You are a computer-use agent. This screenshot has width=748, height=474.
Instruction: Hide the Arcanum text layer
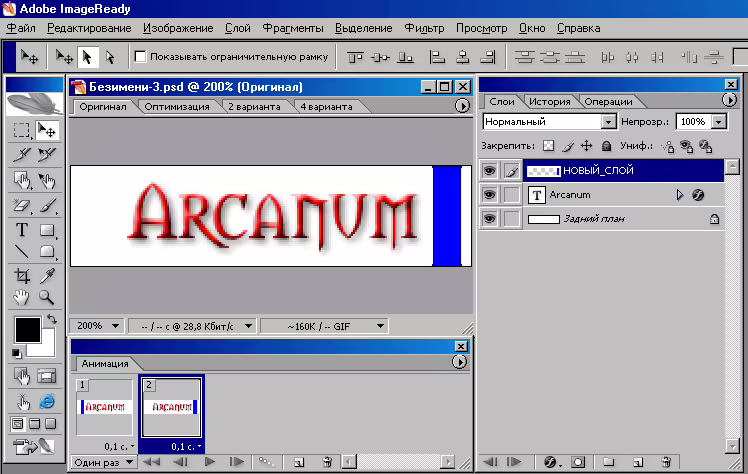(x=489, y=195)
